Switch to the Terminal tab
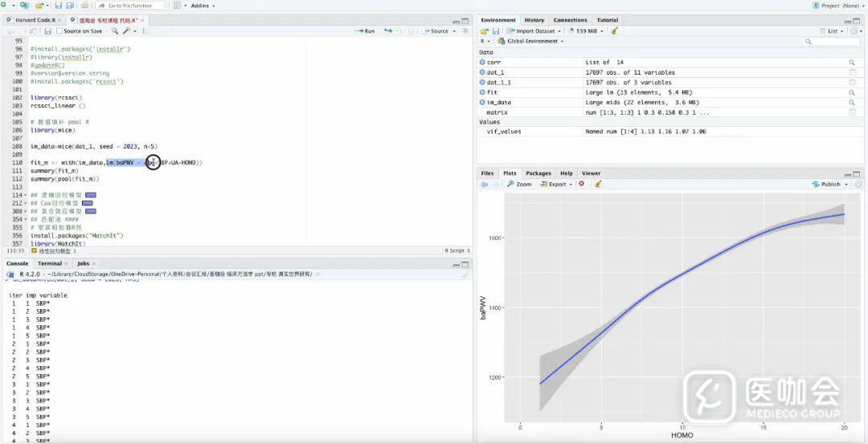The height and width of the screenshot is (444, 868). [x=50, y=263]
